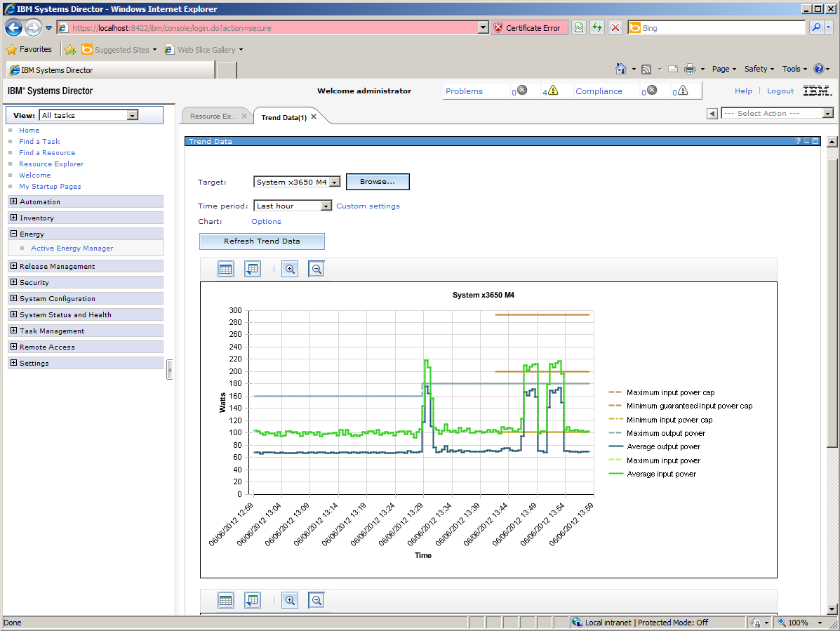The height and width of the screenshot is (631, 840).
Task: Click the table view icon in lower toolbar
Action: coord(226,600)
